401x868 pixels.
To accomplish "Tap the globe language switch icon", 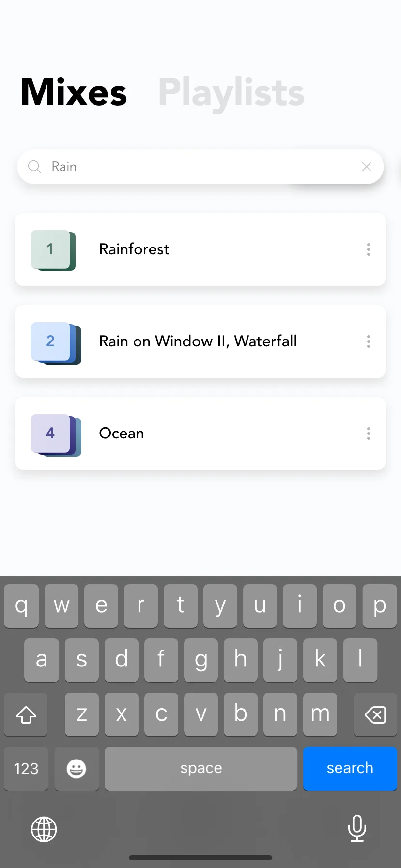I will click(x=44, y=829).
